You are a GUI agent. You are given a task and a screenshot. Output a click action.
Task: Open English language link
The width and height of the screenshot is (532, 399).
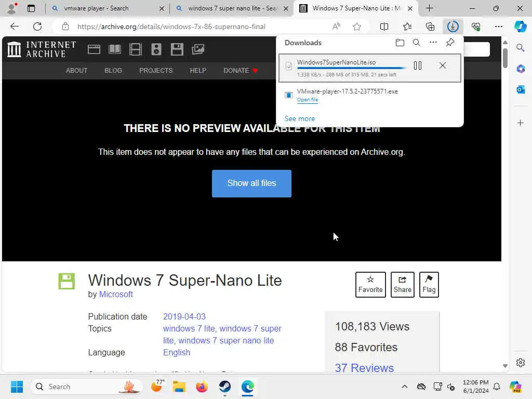[x=177, y=353]
